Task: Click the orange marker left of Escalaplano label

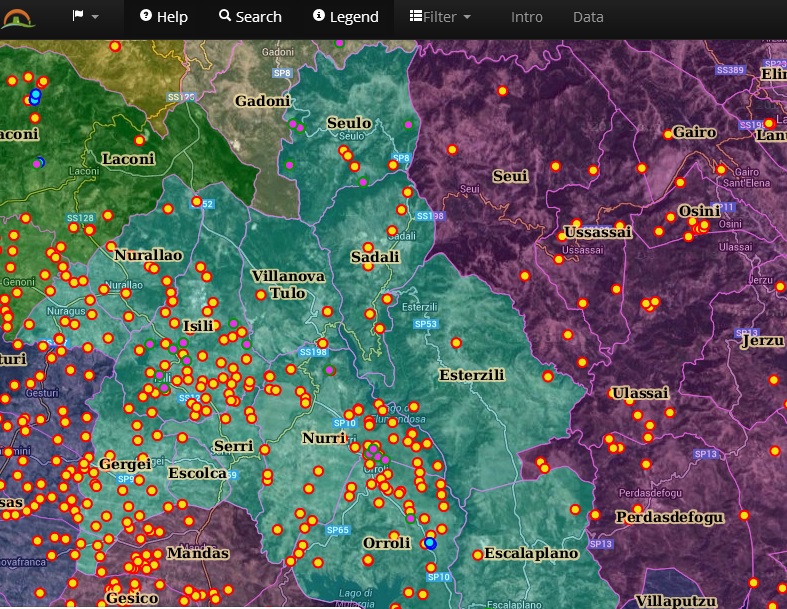Action: (x=477, y=554)
